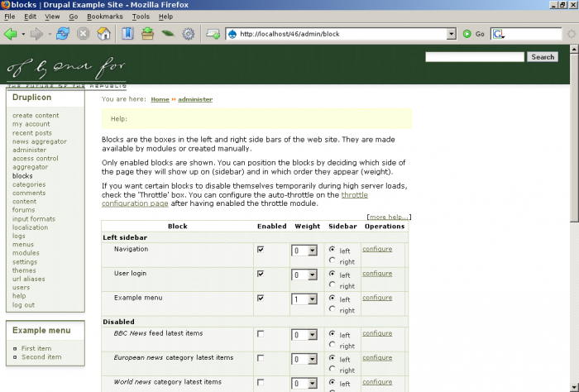The height and width of the screenshot is (392, 579).
Task: Reload the page with the refresh icon
Action: tap(63, 34)
